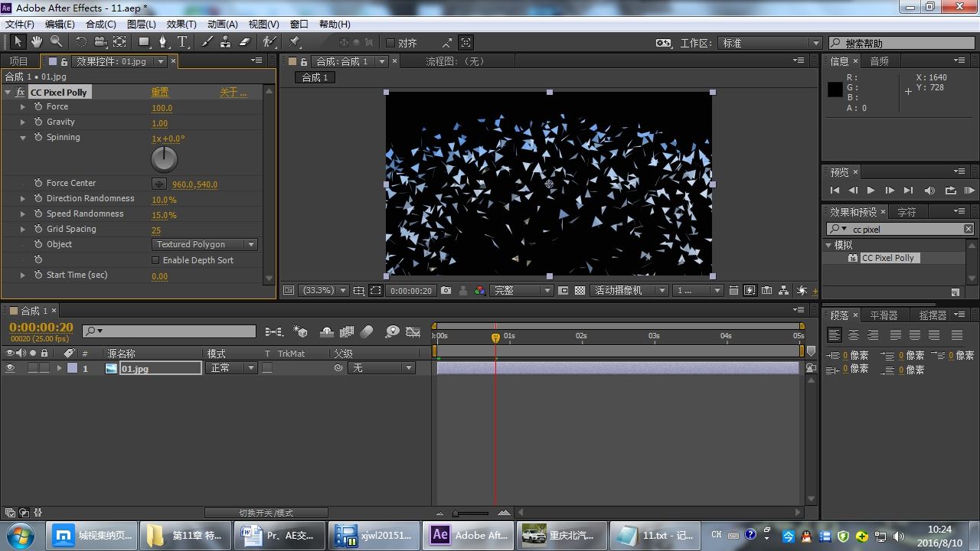The image size is (980, 551).
Task: Click the motion blur icon in timeline
Action: click(367, 331)
